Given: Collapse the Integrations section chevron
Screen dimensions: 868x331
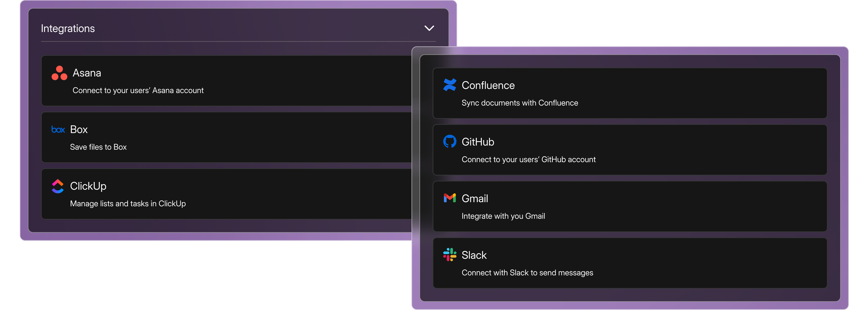Looking at the screenshot, I should click(x=429, y=28).
